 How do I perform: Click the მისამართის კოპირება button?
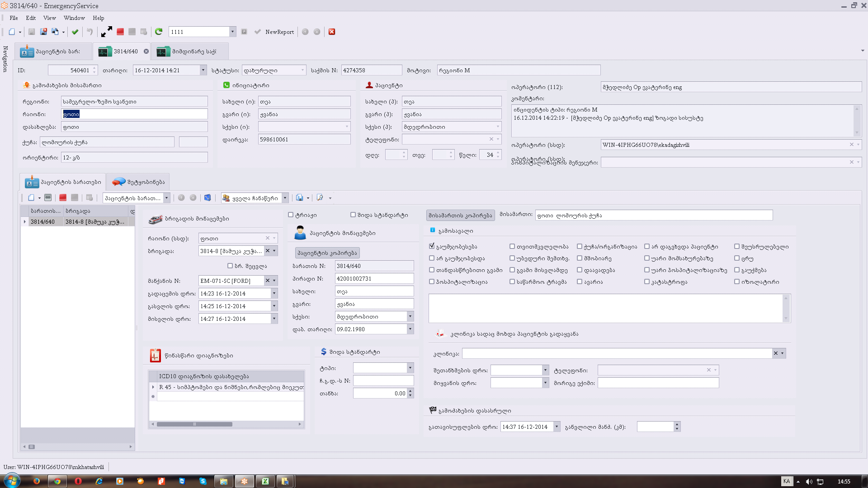coord(460,216)
